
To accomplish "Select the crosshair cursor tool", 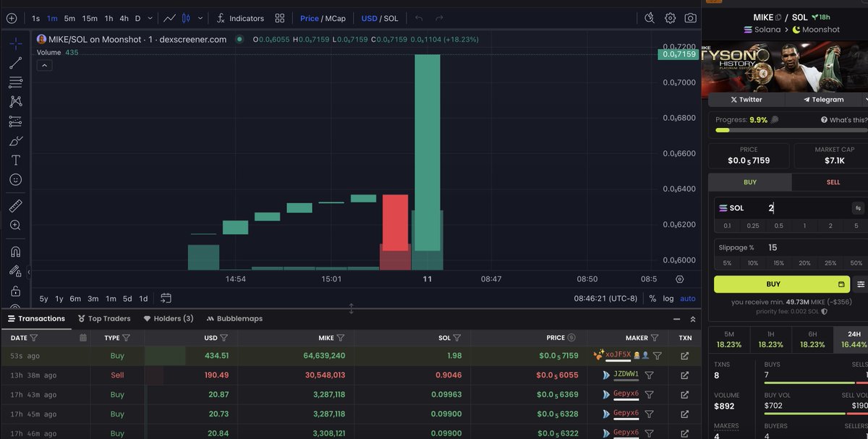I will (x=15, y=43).
